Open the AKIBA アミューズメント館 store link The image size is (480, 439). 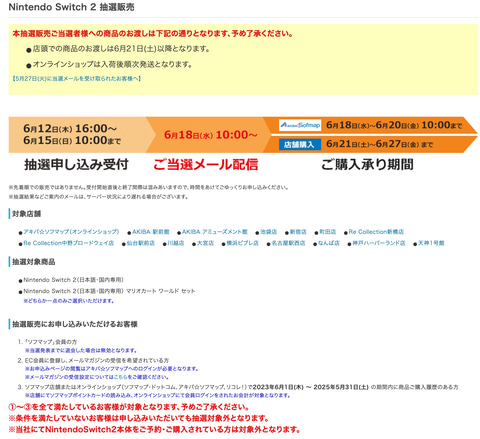coord(215,232)
